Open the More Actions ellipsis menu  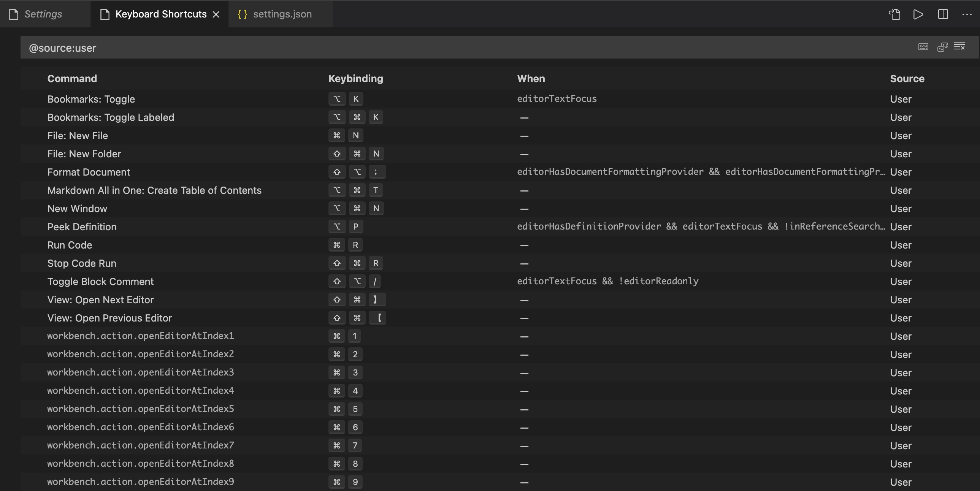[967, 14]
